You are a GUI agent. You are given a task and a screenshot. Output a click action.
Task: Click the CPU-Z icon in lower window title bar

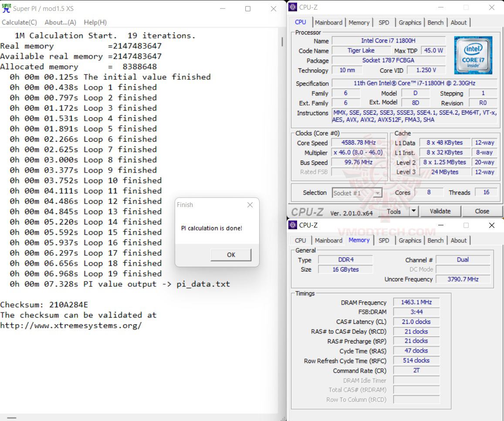tap(292, 225)
